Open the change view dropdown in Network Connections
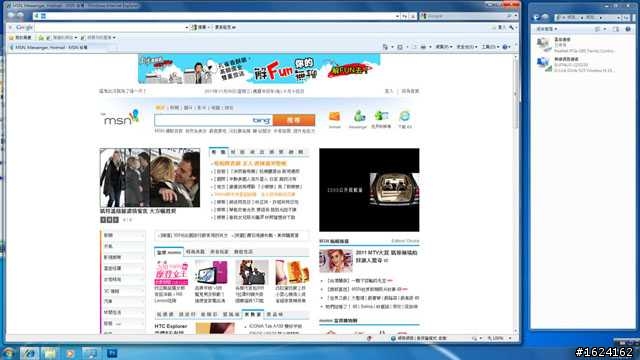 605,29
